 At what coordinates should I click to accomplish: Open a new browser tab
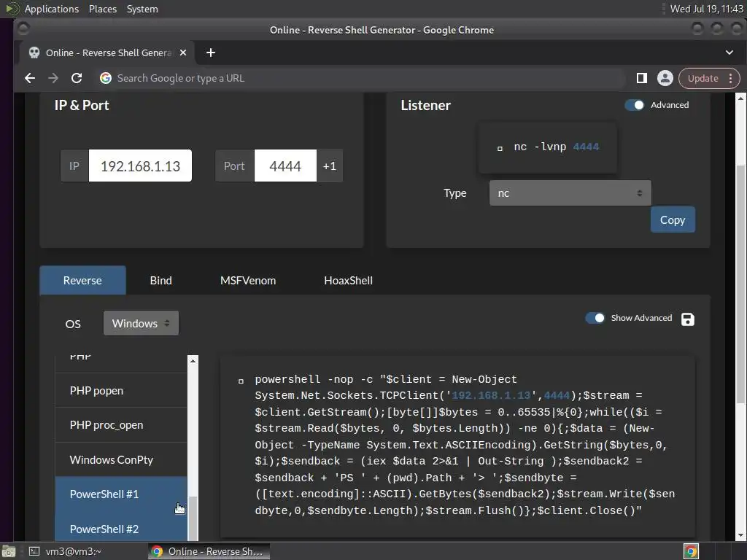point(211,52)
